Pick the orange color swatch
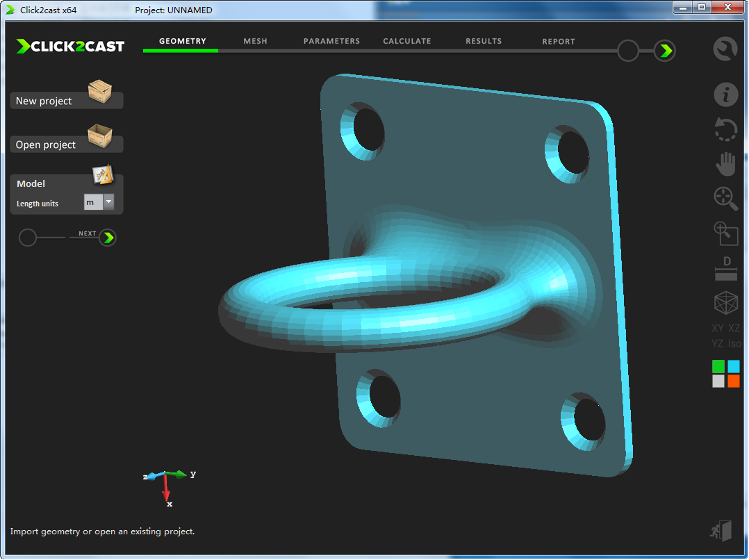This screenshot has width=749, height=560. coord(734,381)
